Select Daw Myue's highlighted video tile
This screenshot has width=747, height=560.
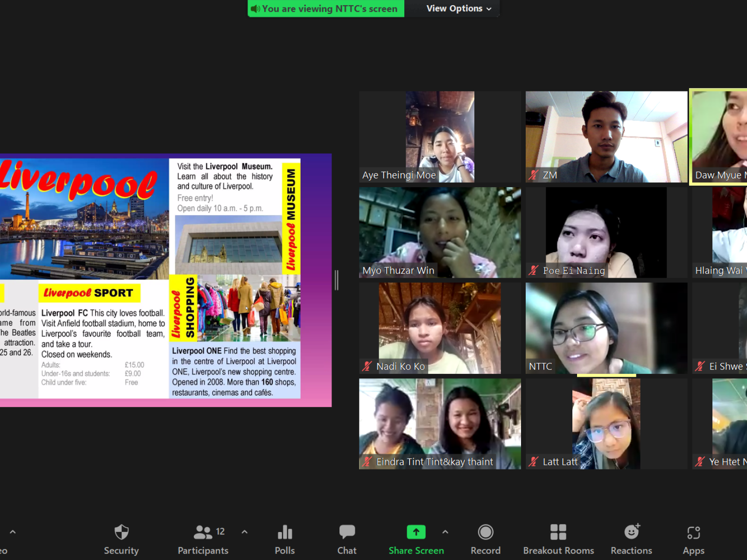coord(719,137)
